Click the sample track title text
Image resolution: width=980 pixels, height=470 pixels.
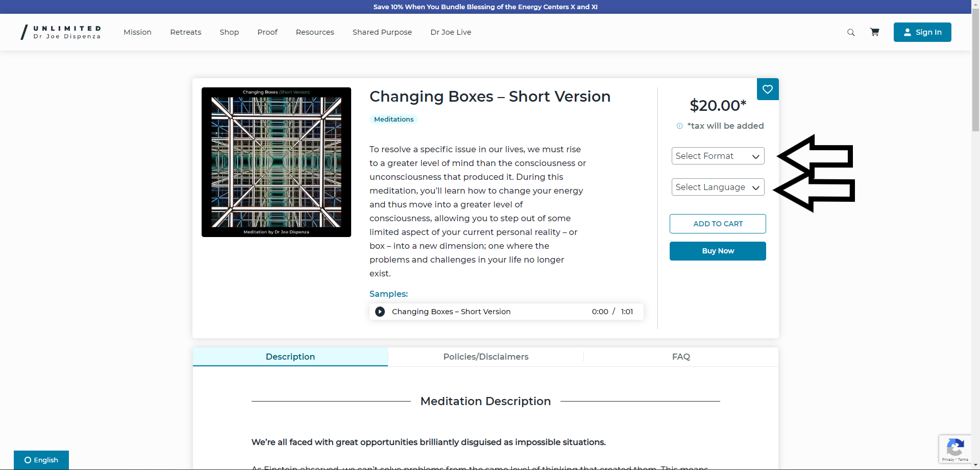coord(451,312)
